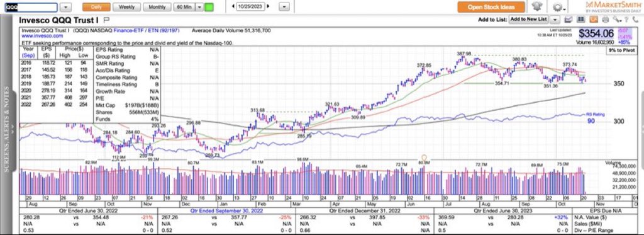Click flag icon beside Invesco QQQ Trust

(106, 20)
